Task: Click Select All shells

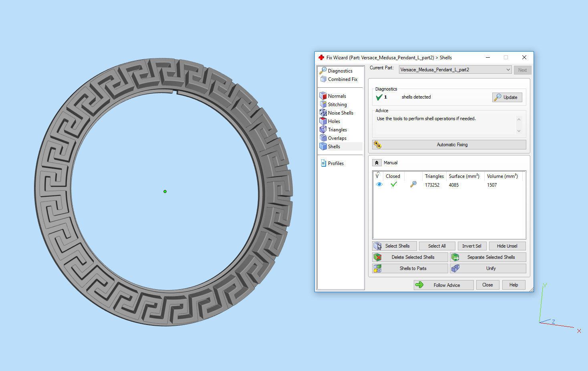Action: click(x=437, y=246)
